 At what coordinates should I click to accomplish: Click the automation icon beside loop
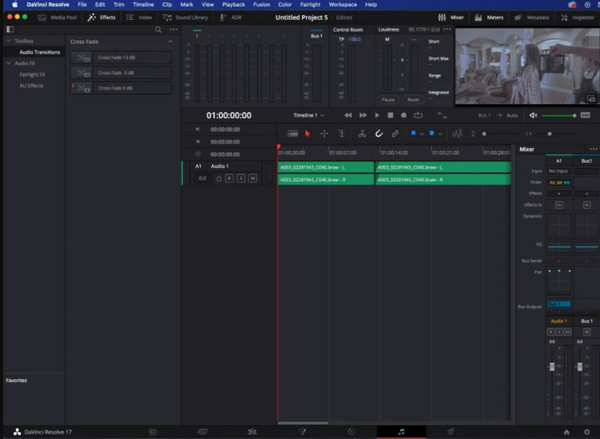(x=442, y=115)
